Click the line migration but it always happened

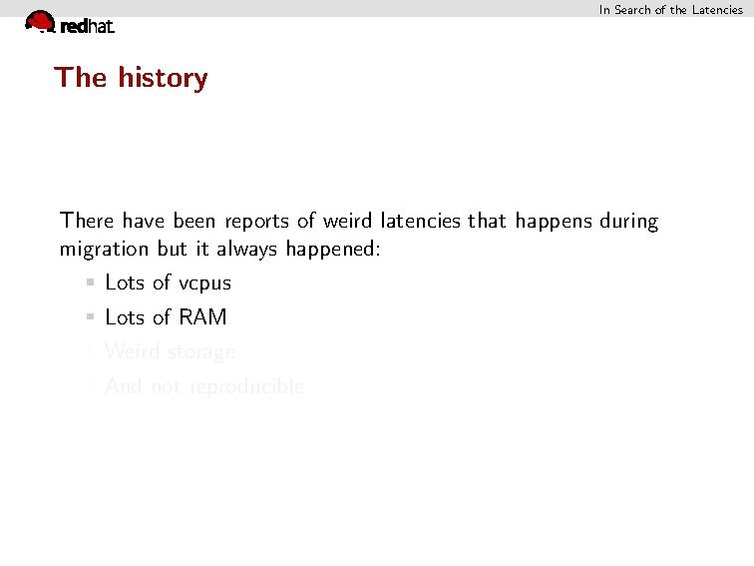pyautogui.click(x=220, y=248)
